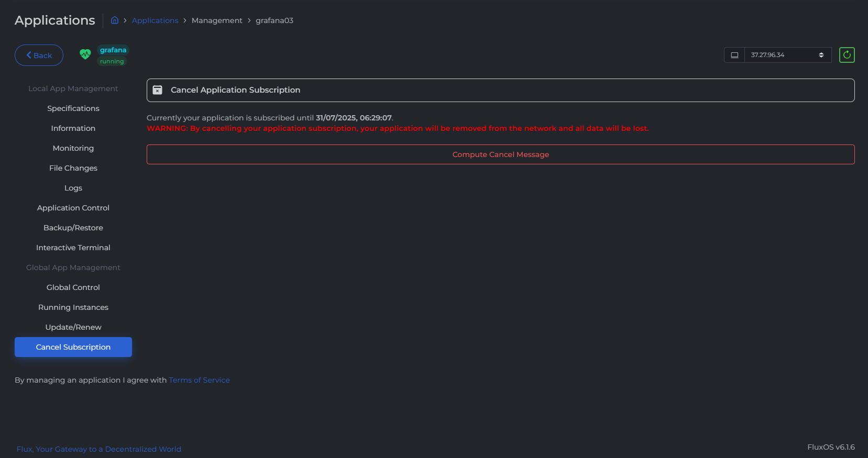
Task: View the Logs section
Action: (x=73, y=188)
